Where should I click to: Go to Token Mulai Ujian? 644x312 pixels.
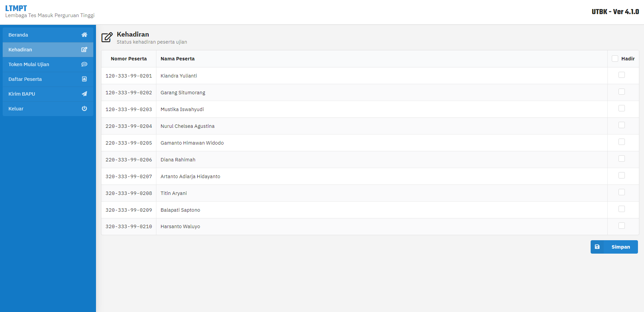[x=48, y=64]
